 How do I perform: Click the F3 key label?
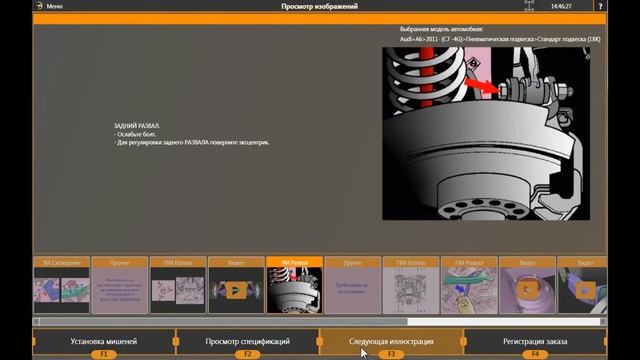pos(391,355)
